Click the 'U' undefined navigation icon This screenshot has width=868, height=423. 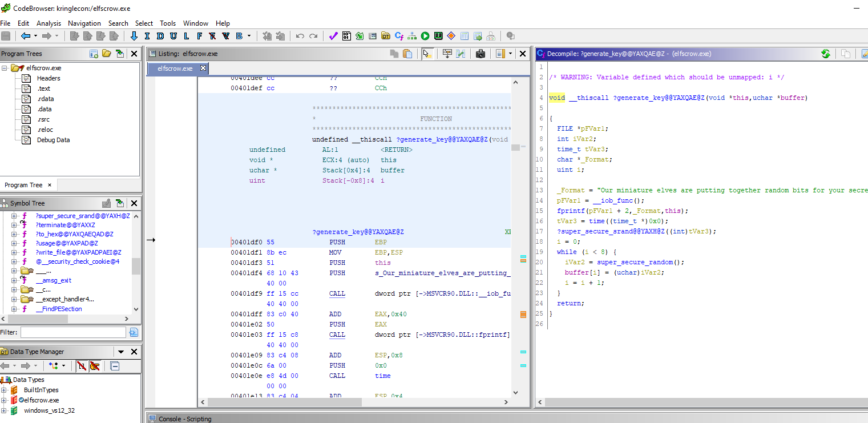pyautogui.click(x=173, y=36)
